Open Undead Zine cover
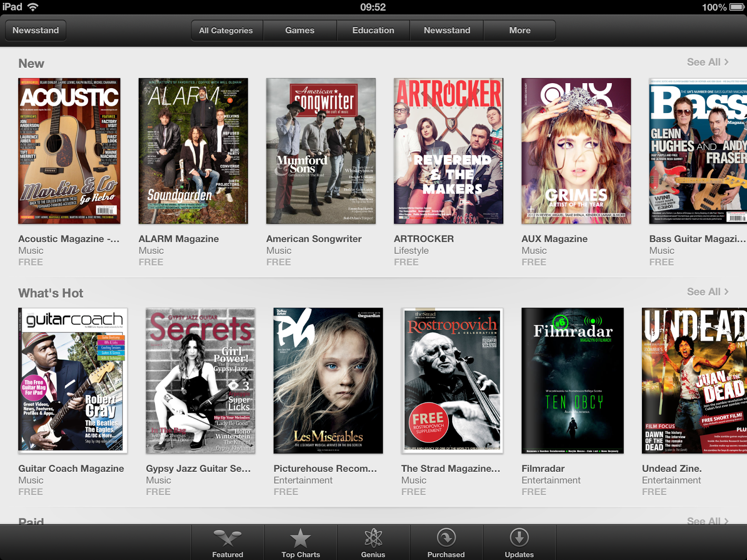747x560 pixels. tap(694, 380)
